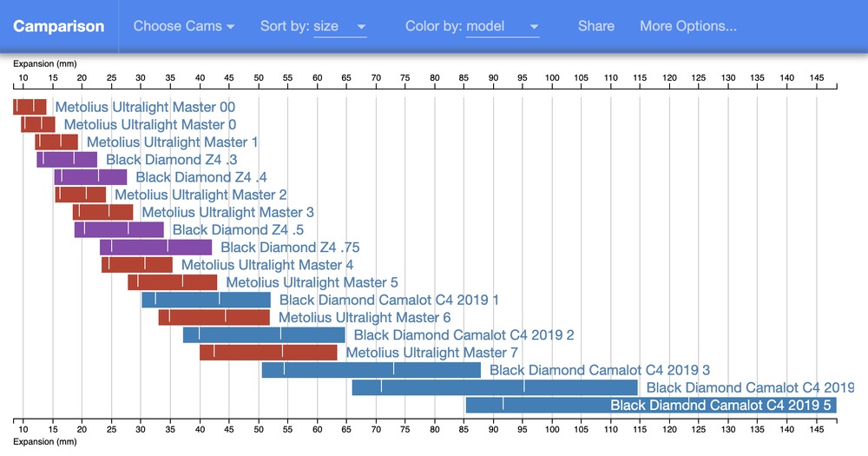868x456 pixels.
Task: Click the Metolius Ultralight Master 1 label
Action: (x=172, y=142)
